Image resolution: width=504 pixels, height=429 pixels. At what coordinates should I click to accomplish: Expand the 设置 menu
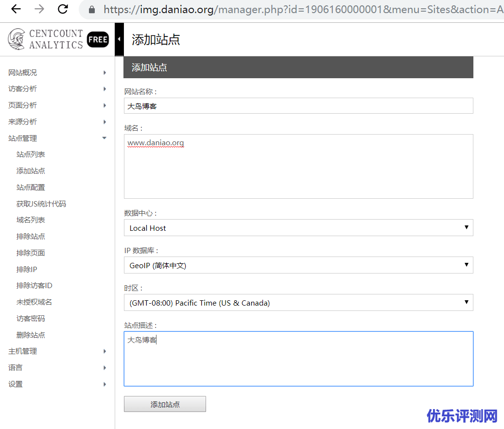pos(57,384)
